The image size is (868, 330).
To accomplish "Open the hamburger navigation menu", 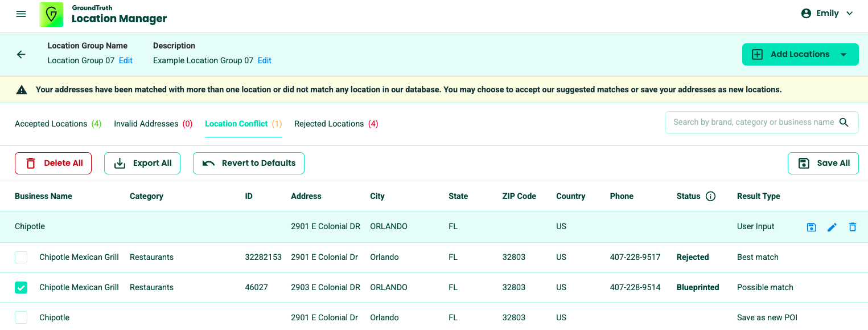I will coord(21,14).
